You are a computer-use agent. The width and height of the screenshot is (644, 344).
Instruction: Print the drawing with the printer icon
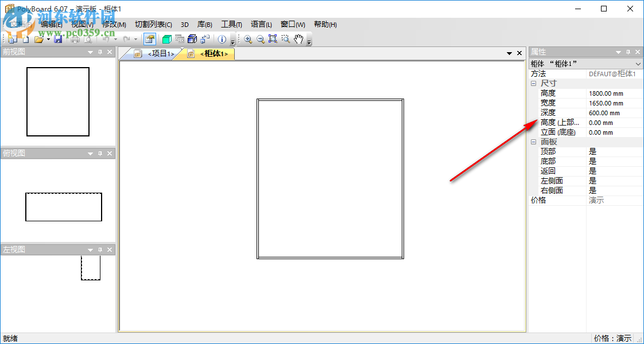point(74,39)
